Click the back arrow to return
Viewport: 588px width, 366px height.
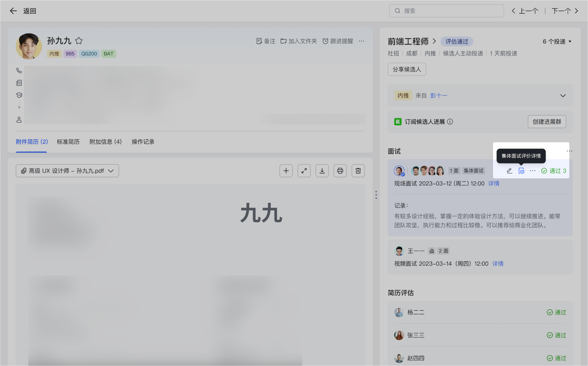click(13, 11)
